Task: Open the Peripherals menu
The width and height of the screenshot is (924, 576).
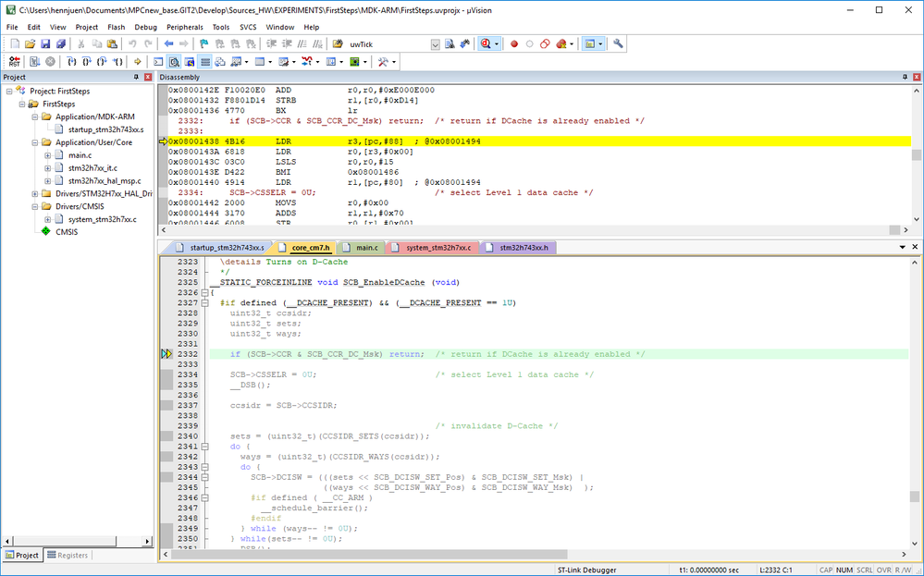Action: tap(184, 27)
